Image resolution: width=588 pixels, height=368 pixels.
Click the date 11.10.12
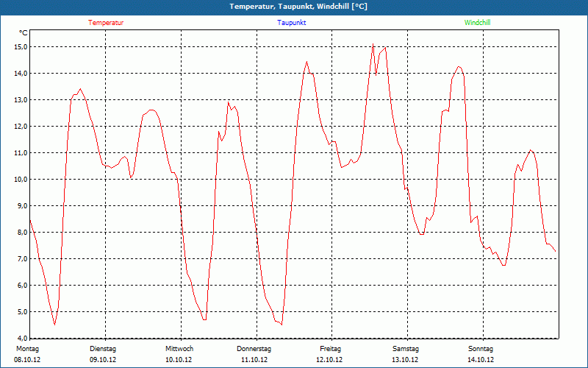tap(254, 360)
